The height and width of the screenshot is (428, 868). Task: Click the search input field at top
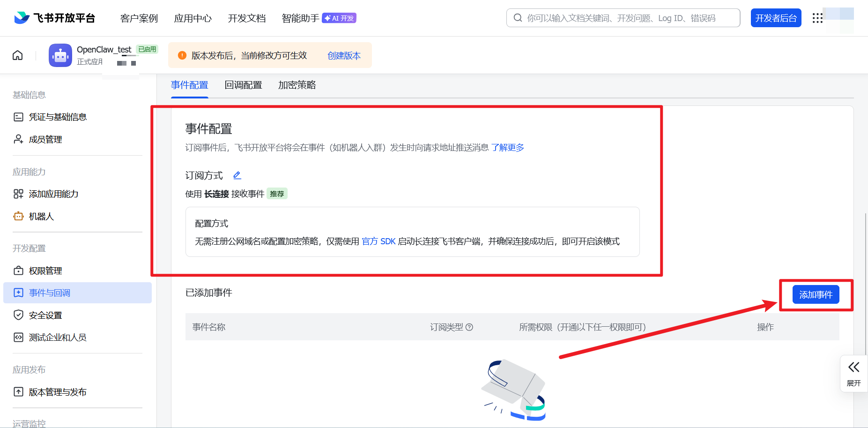(623, 18)
